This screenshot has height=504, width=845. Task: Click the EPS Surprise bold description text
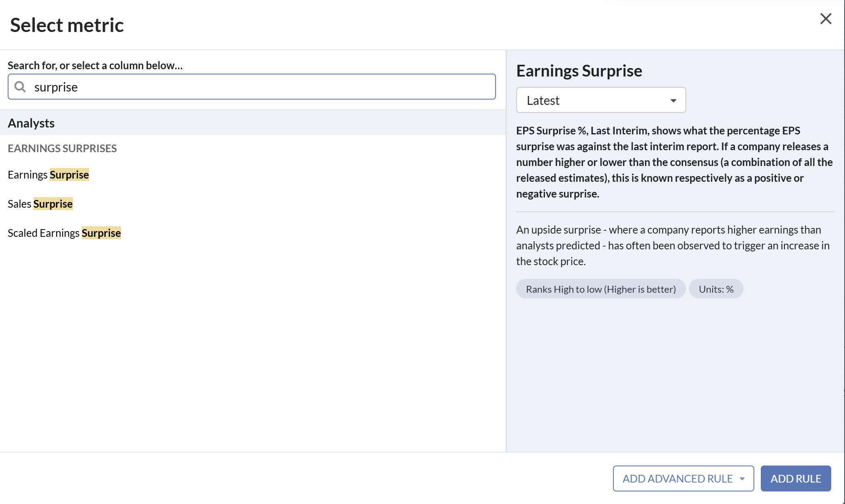[x=675, y=162]
